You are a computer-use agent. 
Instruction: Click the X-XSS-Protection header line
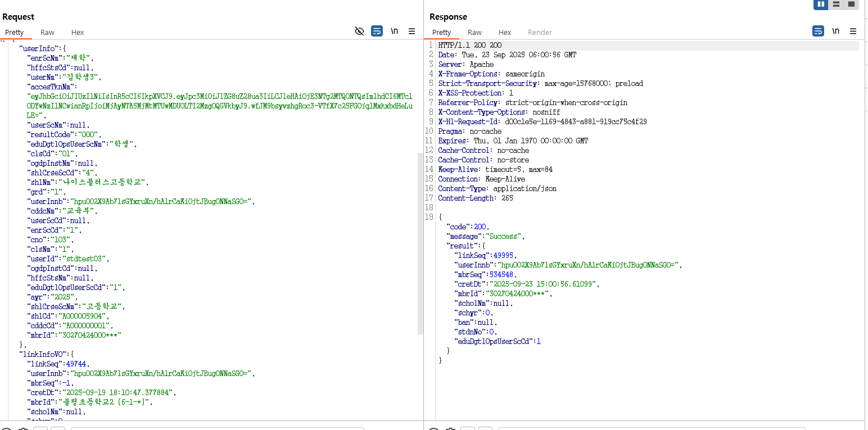476,93
